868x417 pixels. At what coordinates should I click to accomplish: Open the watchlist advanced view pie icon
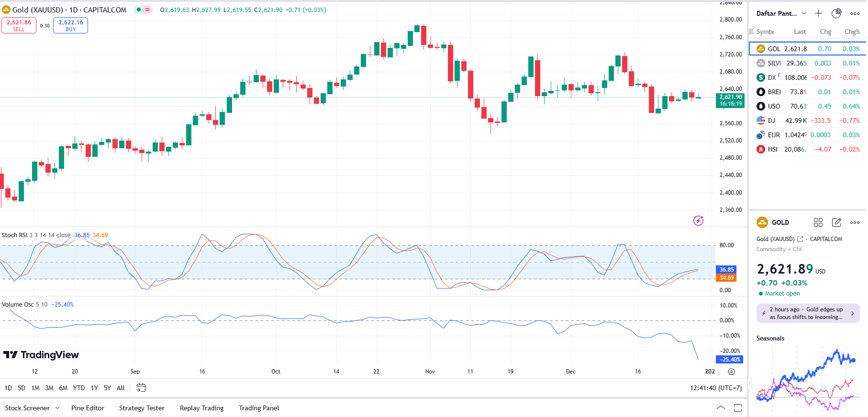[x=836, y=13]
